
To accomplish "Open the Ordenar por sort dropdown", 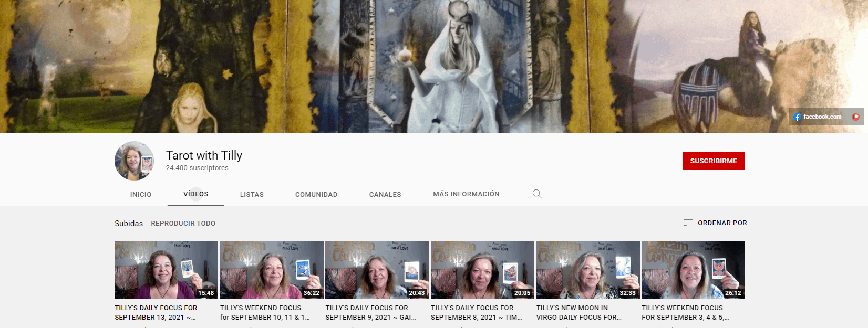I will coord(715,223).
